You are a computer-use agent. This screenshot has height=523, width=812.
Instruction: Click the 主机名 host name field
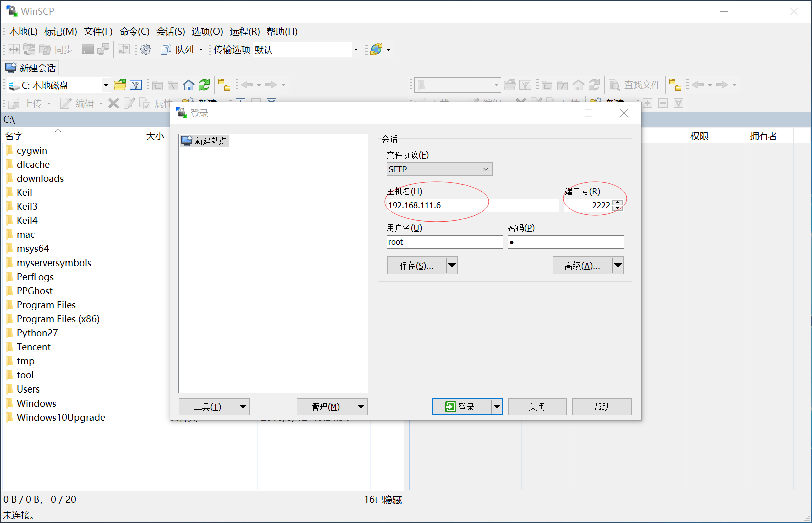pyautogui.click(x=473, y=205)
